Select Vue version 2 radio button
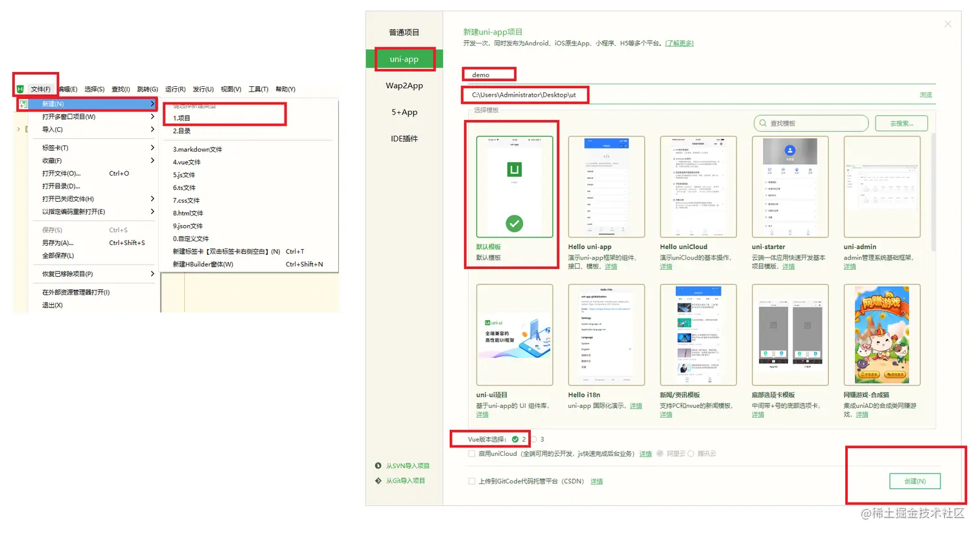Screen dimensions: 980x535 (515, 439)
